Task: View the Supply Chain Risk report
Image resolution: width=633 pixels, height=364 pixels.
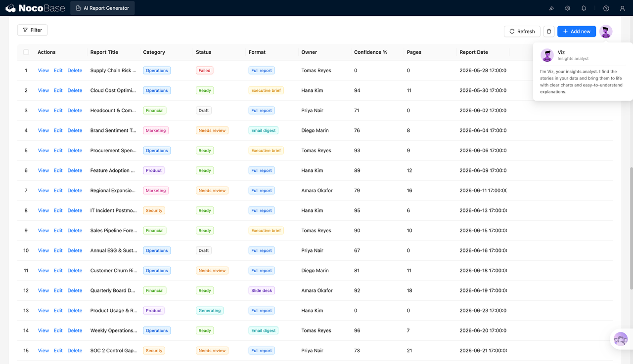Action: tap(44, 71)
